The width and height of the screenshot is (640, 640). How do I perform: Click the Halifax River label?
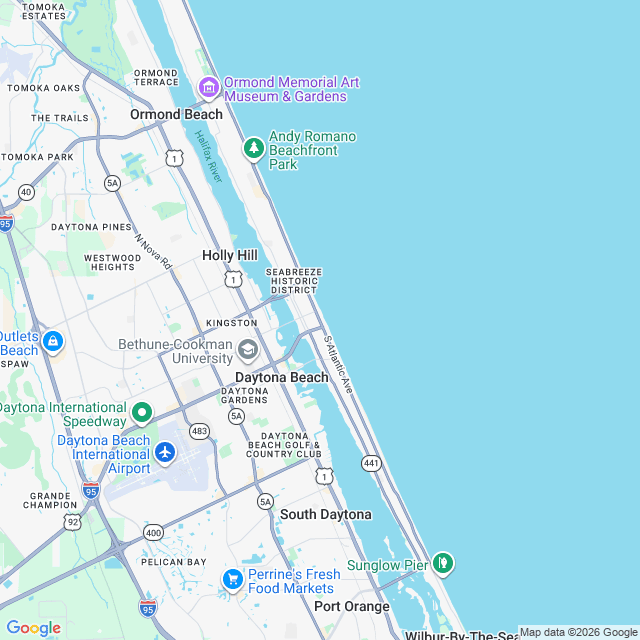coord(208,156)
